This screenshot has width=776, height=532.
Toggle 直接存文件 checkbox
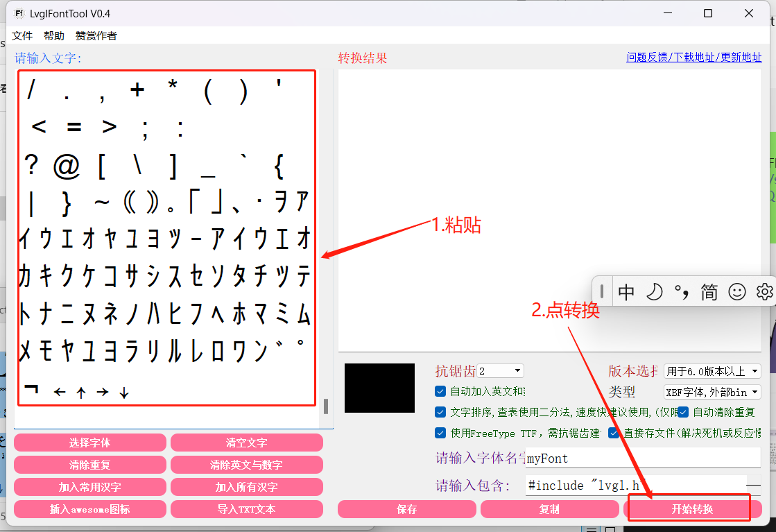614,433
